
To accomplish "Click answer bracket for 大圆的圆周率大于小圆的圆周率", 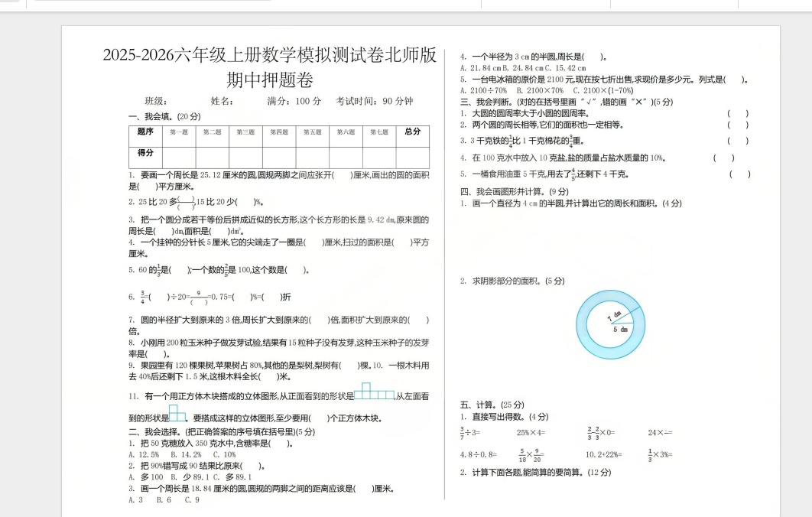I will tap(737, 113).
